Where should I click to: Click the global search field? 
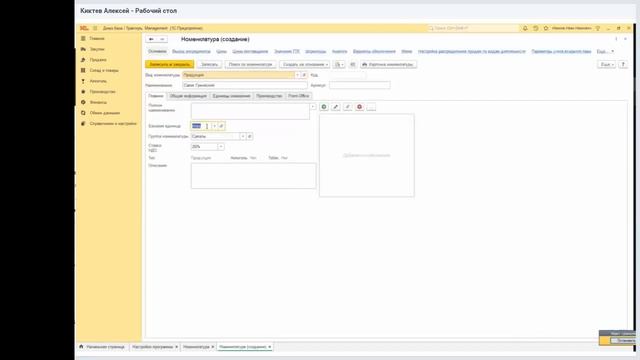click(x=473, y=28)
